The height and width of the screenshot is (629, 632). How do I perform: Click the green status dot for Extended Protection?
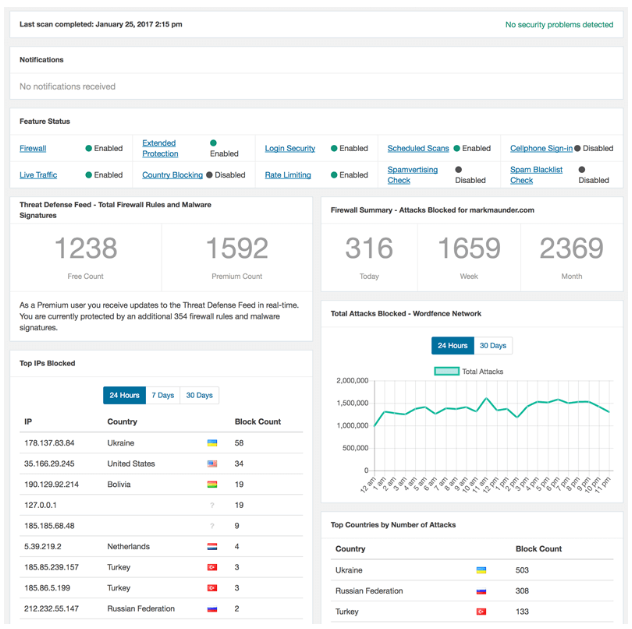tap(213, 143)
